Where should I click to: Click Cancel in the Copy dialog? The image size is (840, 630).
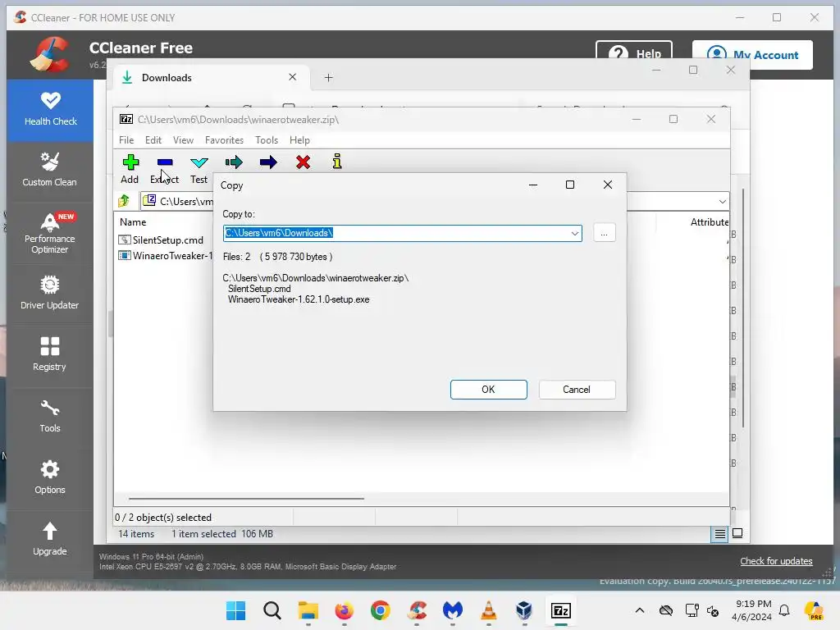click(577, 390)
